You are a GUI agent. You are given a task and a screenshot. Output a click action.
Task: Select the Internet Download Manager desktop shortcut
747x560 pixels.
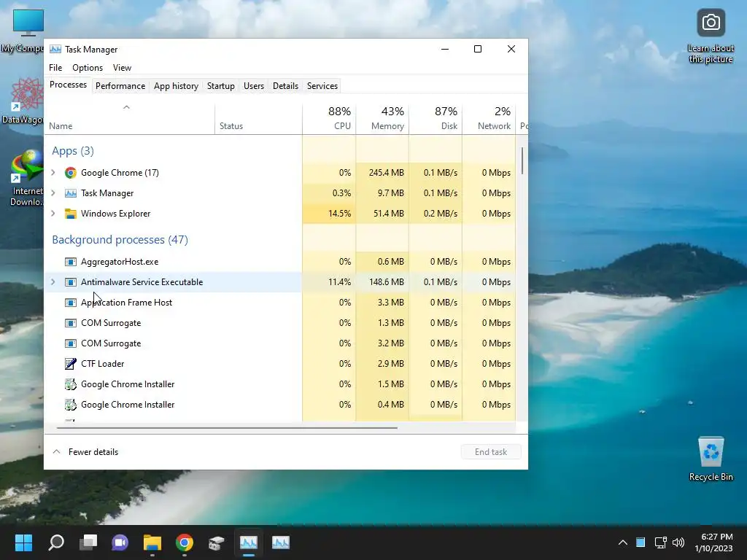pos(26,179)
